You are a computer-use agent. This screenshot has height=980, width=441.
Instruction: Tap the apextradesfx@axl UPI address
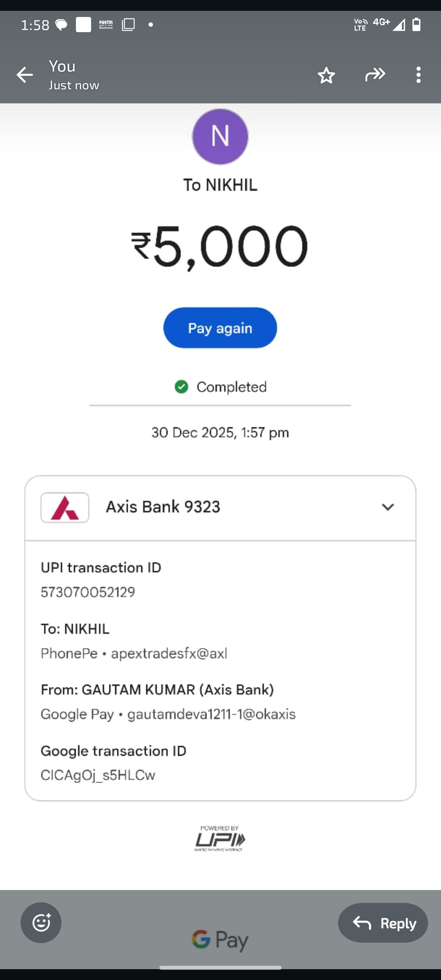tap(169, 654)
